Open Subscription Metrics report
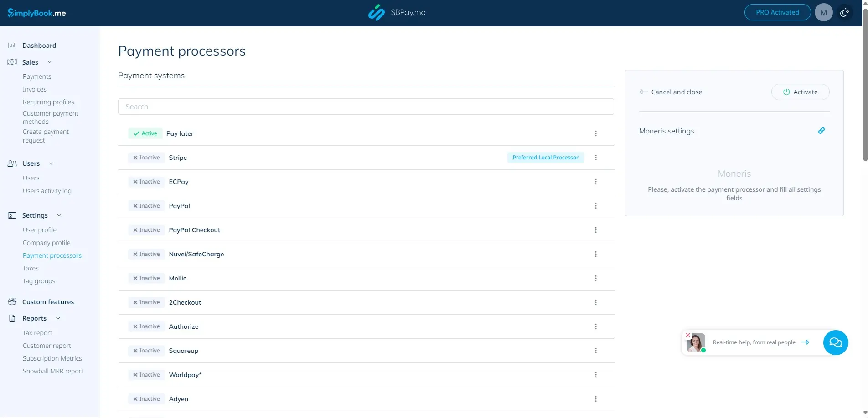868x418 pixels. (x=52, y=358)
